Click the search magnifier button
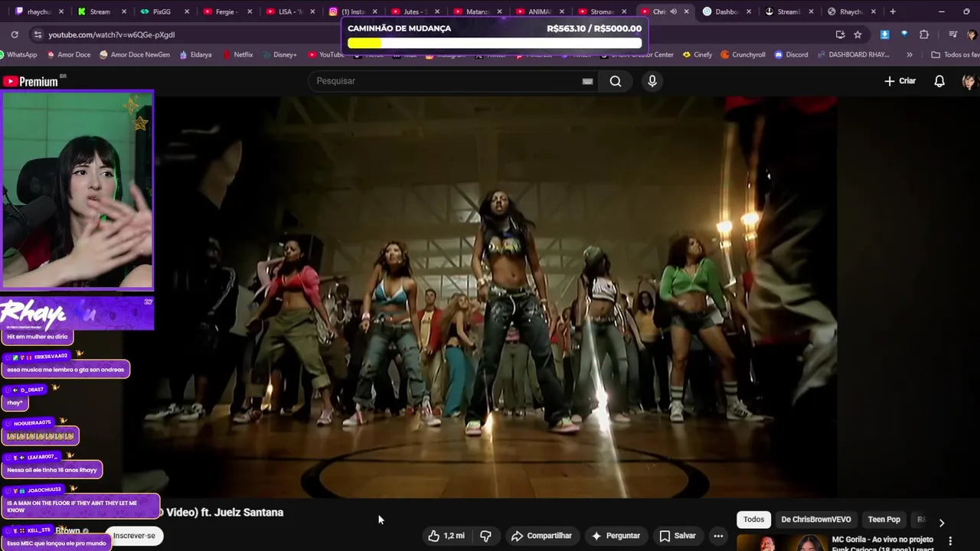Image resolution: width=980 pixels, height=551 pixels. pyautogui.click(x=616, y=81)
